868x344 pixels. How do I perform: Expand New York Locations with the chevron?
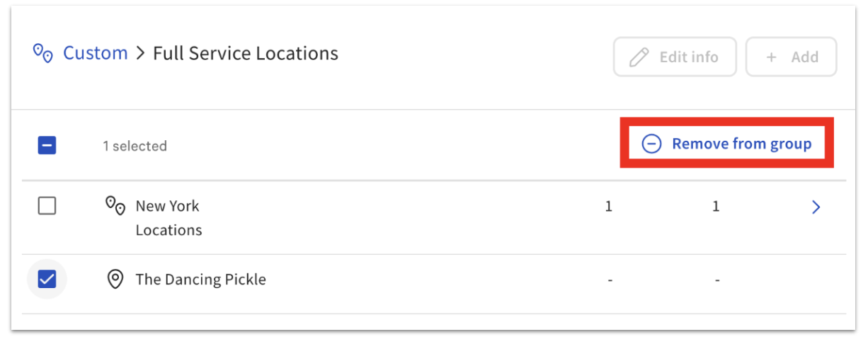[x=816, y=207]
